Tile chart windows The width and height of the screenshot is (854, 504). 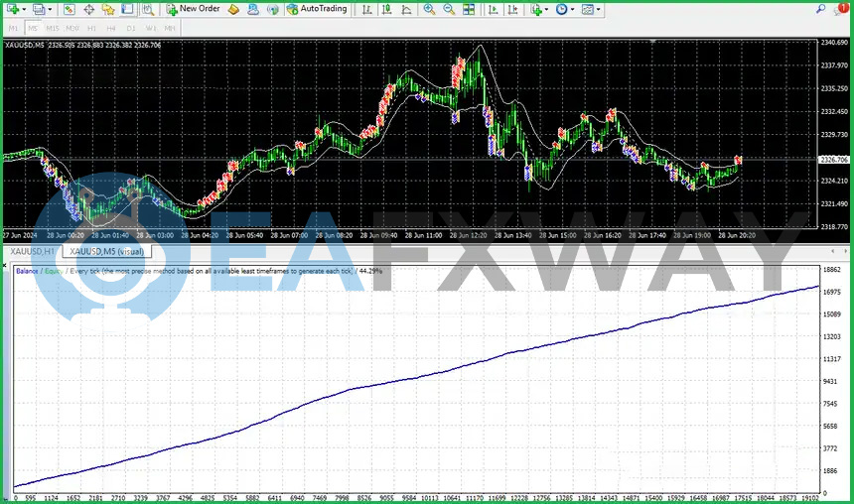pos(469,9)
